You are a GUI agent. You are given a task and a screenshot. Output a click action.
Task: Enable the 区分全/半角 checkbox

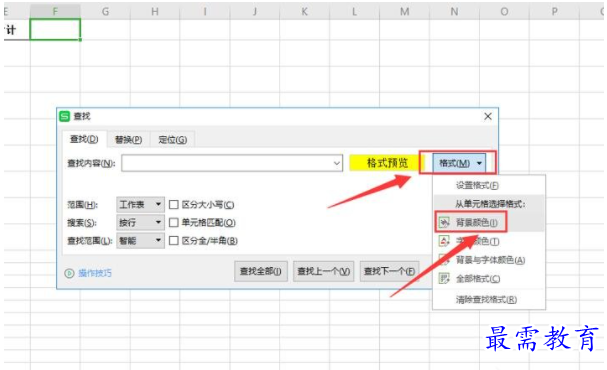(174, 241)
